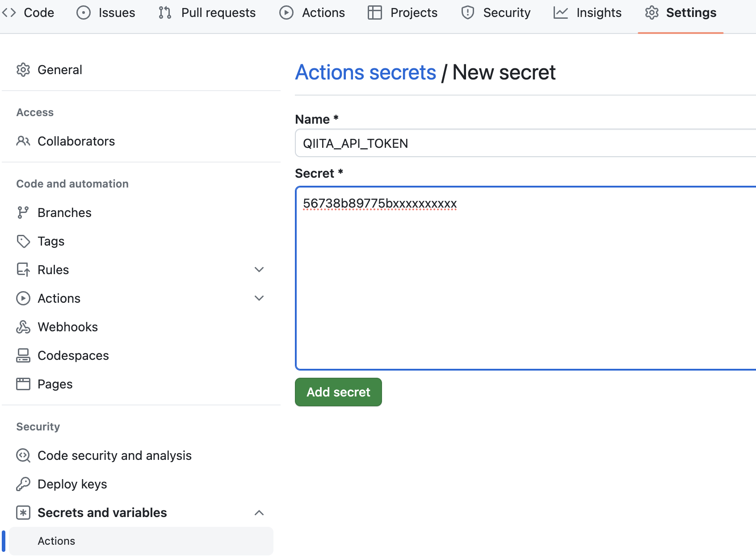Go to the Issues tab

tap(106, 13)
